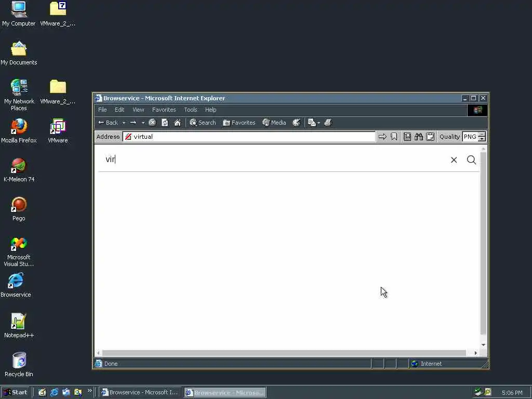Click the insecure-site icon in the address bar

click(x=128, y=137)
